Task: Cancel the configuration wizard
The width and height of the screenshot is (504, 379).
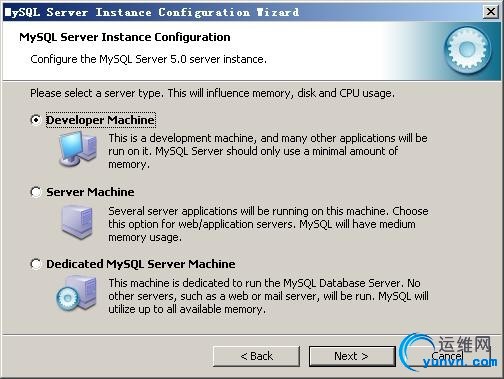Action: point(447,356)
